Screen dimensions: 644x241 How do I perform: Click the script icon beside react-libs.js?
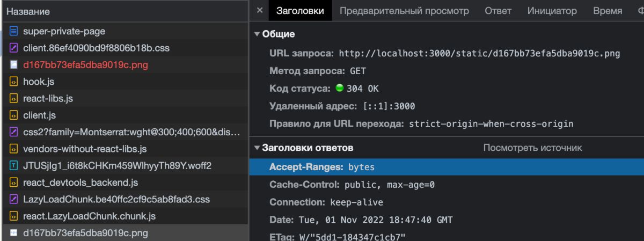click(x=14, y=99)
